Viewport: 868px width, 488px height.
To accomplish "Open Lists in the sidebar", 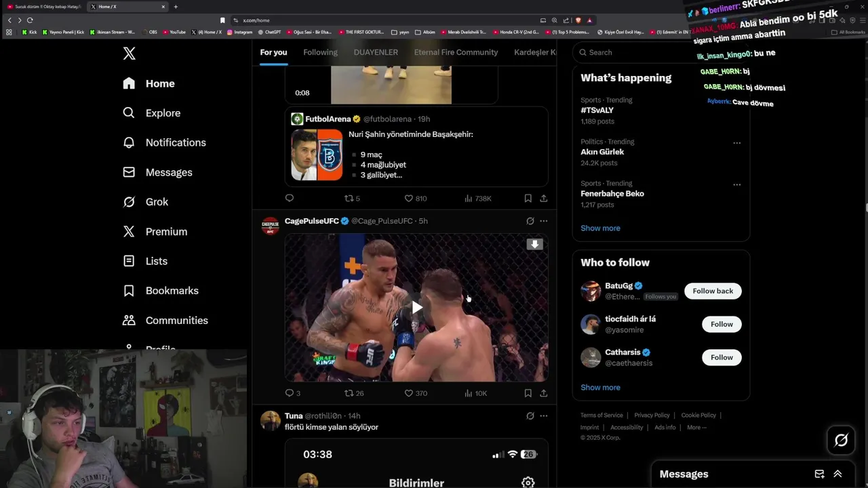I will pos(144,261).
